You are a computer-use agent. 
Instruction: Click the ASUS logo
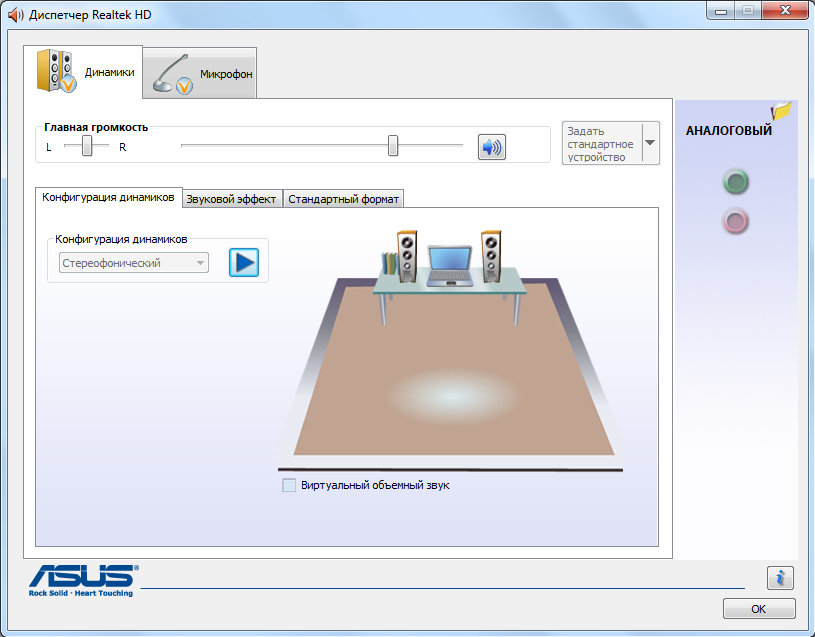(83, 580)
